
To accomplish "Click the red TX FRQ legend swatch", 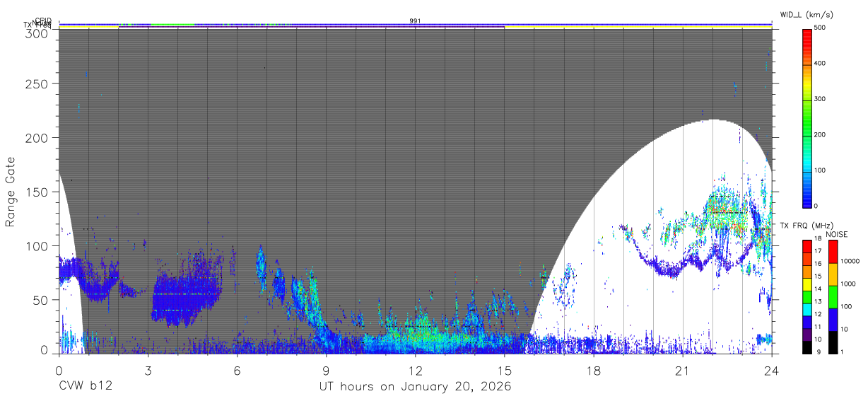I will [807, 247].
